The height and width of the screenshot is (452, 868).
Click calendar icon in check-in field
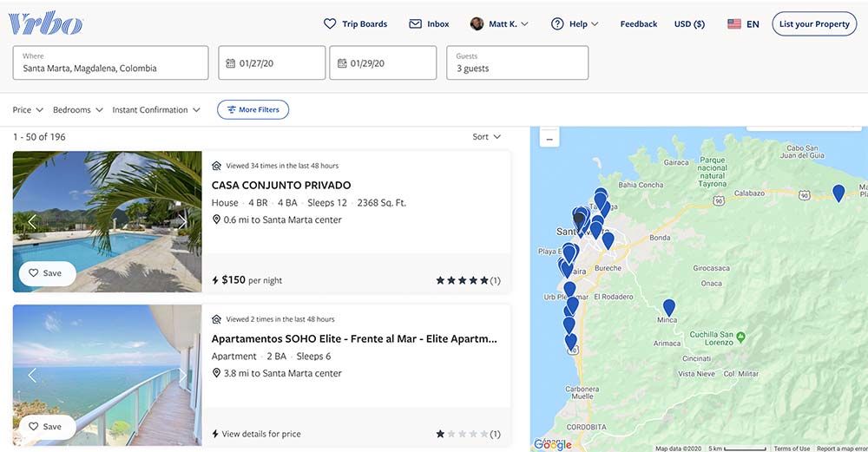[x=230, y=63]
